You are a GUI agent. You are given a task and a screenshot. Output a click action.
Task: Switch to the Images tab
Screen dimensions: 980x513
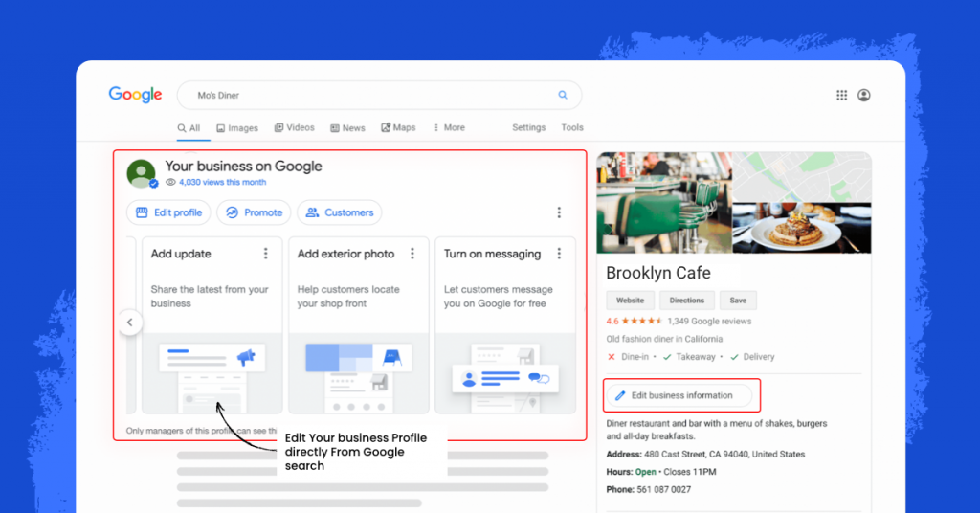[x=237, y=127]
